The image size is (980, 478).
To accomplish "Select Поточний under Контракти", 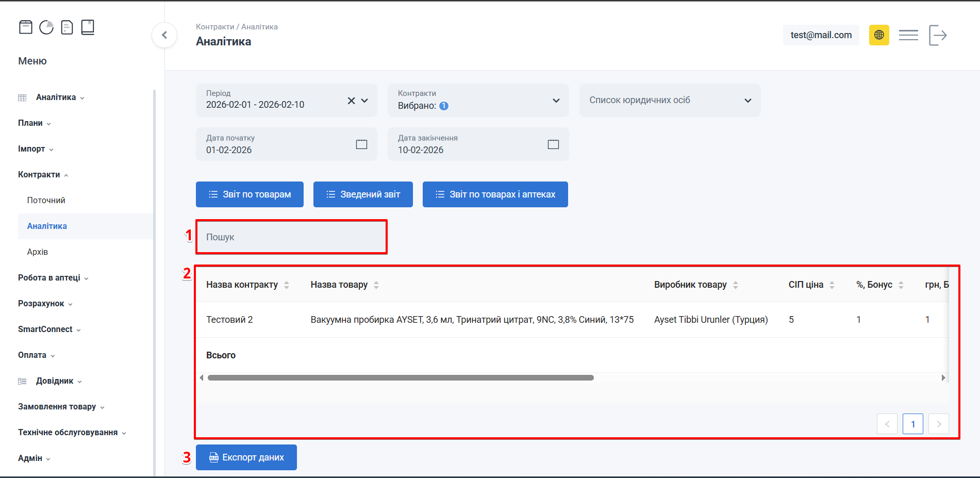I will click(x=46, y=201).
